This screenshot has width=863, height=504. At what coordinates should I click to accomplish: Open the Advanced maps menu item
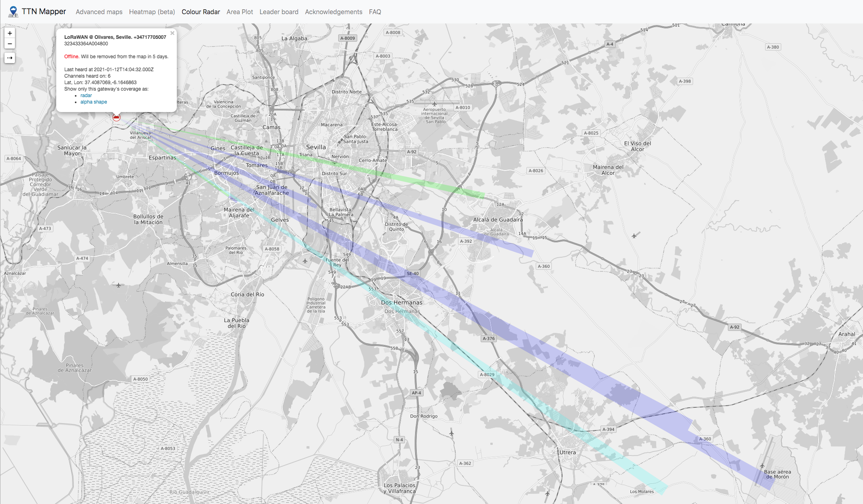(x=98, y=11)
